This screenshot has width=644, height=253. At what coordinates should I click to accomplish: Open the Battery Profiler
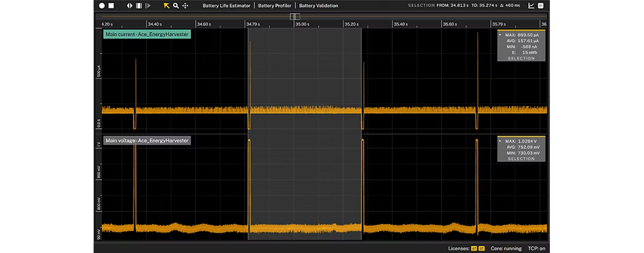275,6
